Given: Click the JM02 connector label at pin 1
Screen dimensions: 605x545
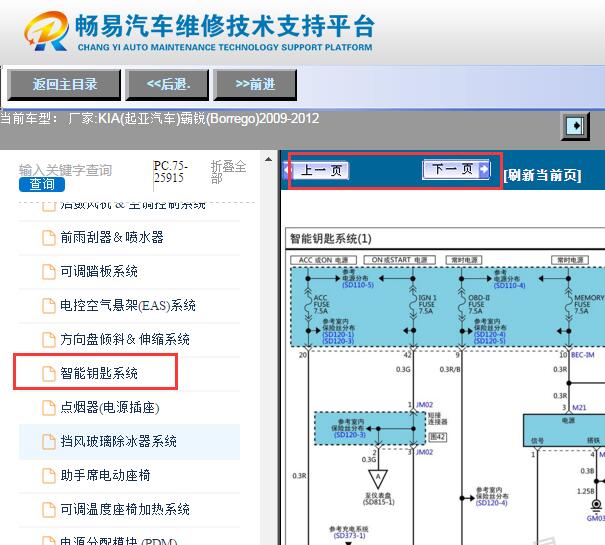Looking at the screenshot, I should 424,405.
